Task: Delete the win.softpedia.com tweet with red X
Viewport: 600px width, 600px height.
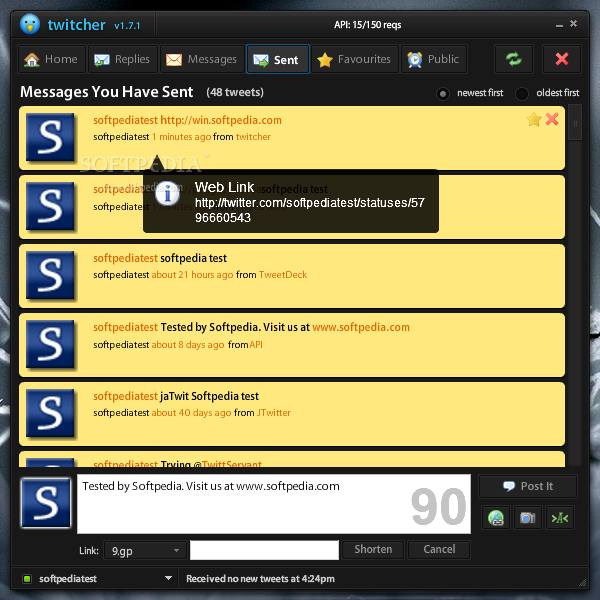Action: [552, 119]
